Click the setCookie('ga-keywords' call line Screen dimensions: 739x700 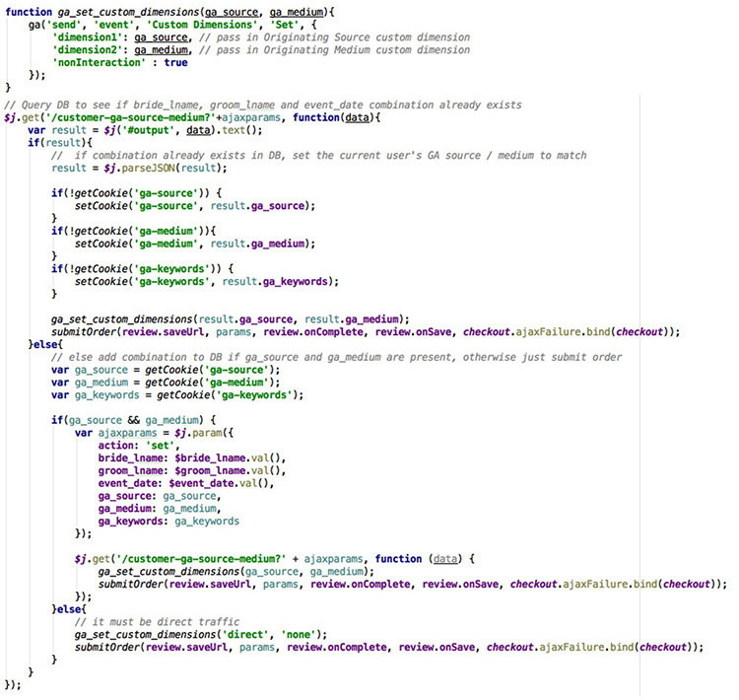[207, 281]
